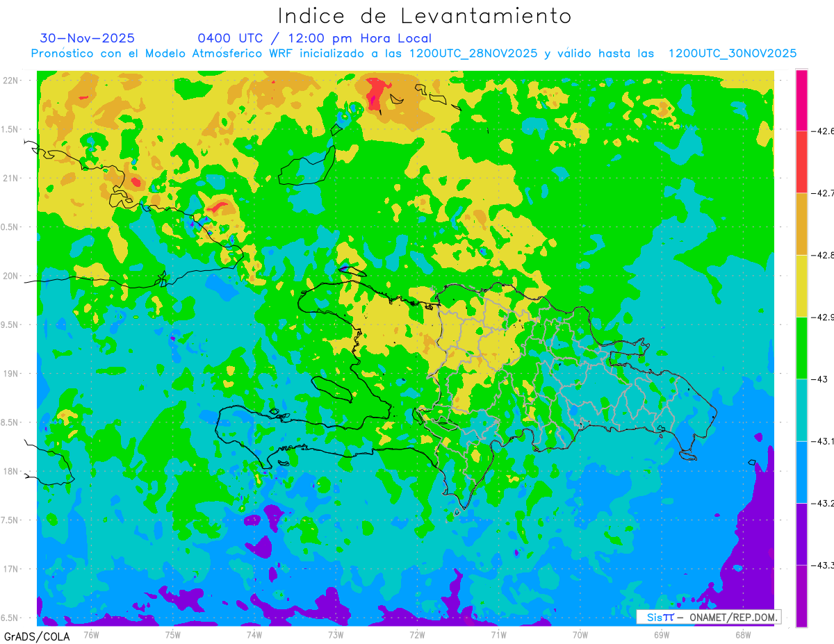This screenshot has height=644, width=834.
Task: Click the 21N latitude label
Action: (12, 178)
